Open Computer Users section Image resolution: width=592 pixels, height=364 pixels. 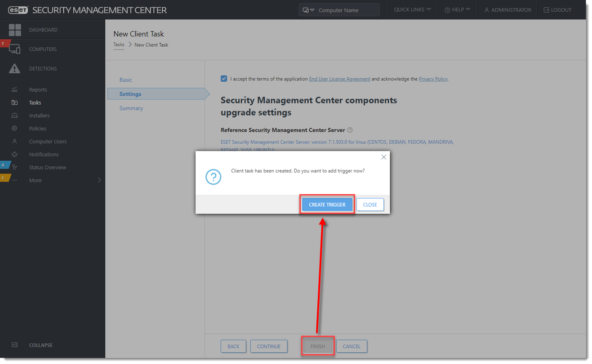[x=48, y=142]
